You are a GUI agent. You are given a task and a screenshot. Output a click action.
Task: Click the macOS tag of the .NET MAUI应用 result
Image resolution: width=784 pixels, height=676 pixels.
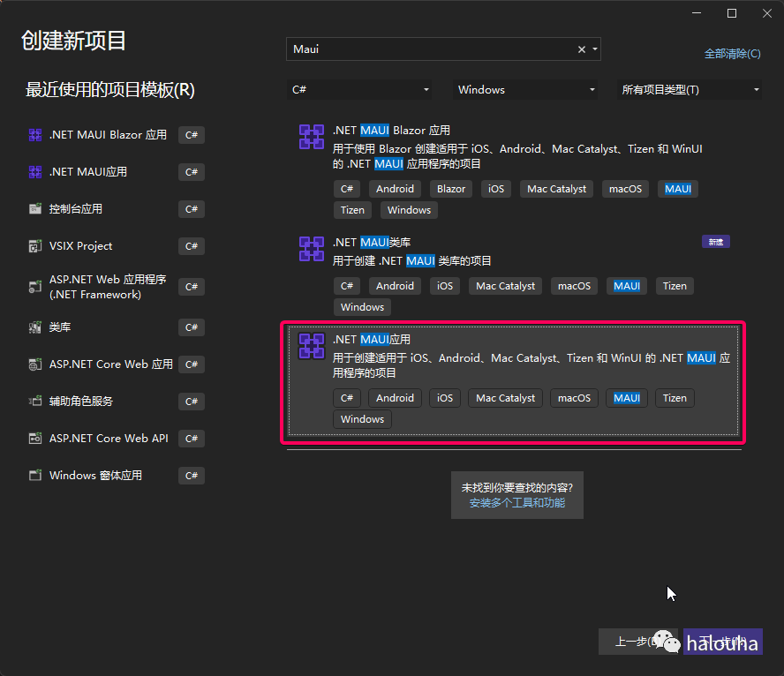(x=574, y=398)
